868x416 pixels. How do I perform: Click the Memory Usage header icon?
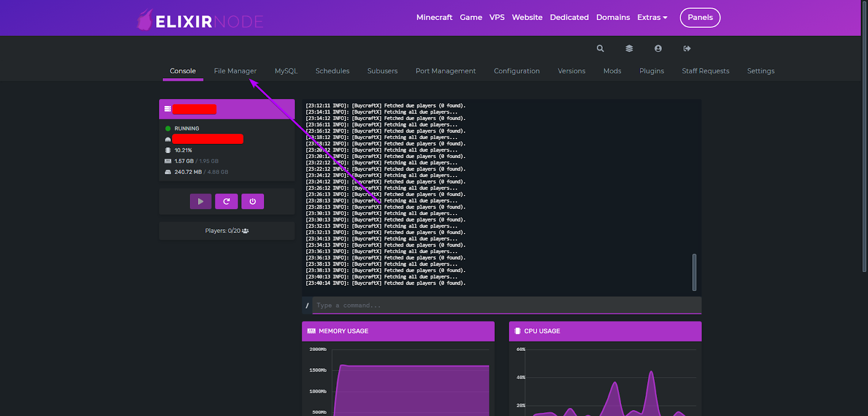311,331
